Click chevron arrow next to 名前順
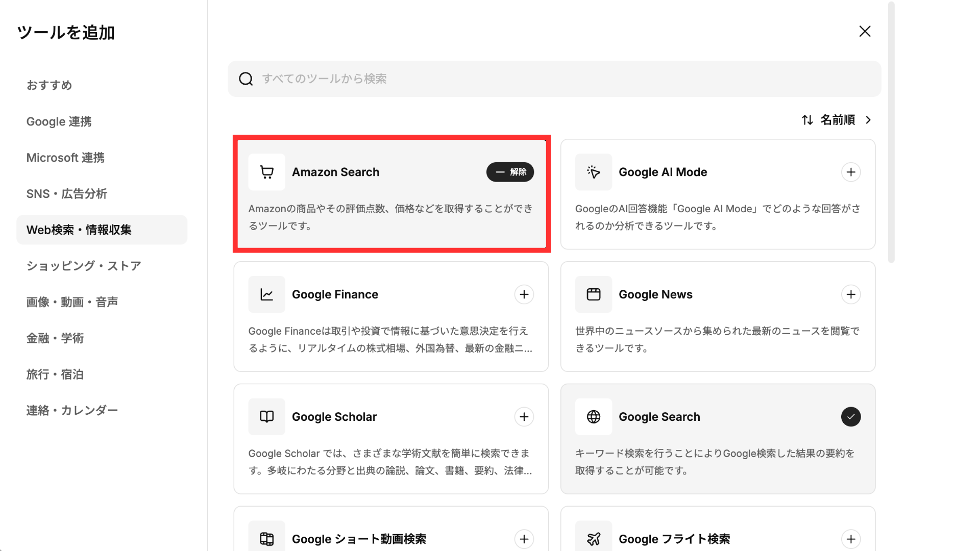The width and height of the screenshot is (980, 551). pos(868,120)
